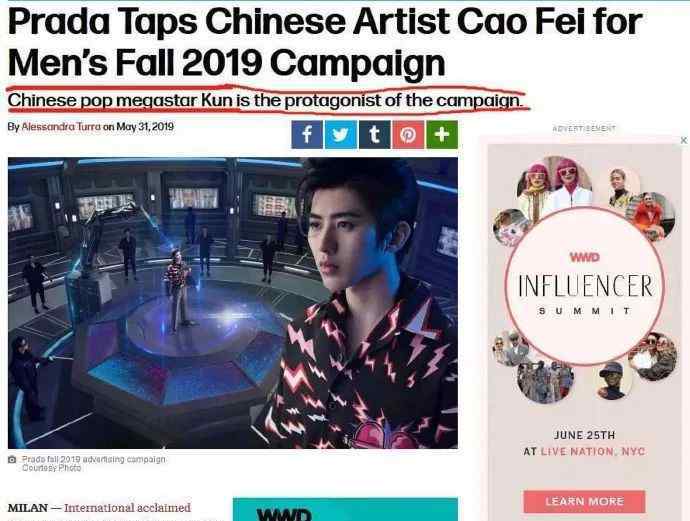Viewport: 690px width, 521px height.
Task: Click the Advertisement label
Action: click(x=584, y=128)
